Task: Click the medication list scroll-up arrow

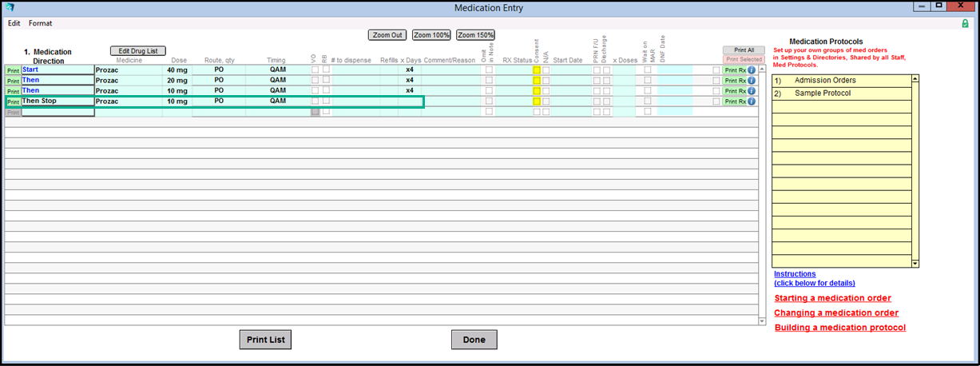Action: 762,70
